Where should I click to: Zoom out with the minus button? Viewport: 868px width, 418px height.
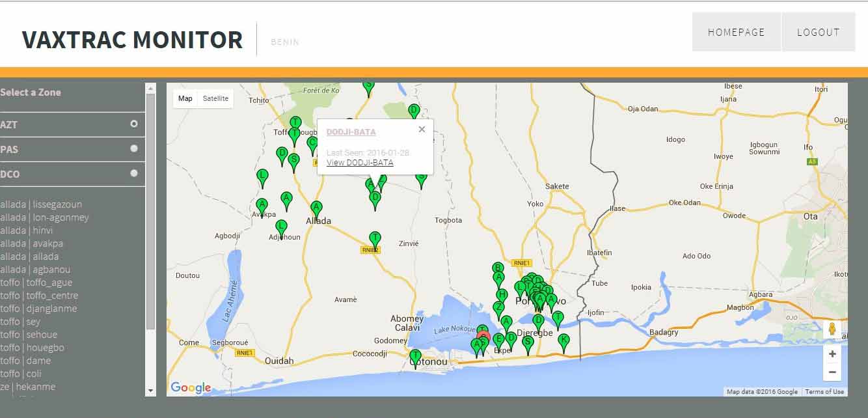tap(832, 372)
